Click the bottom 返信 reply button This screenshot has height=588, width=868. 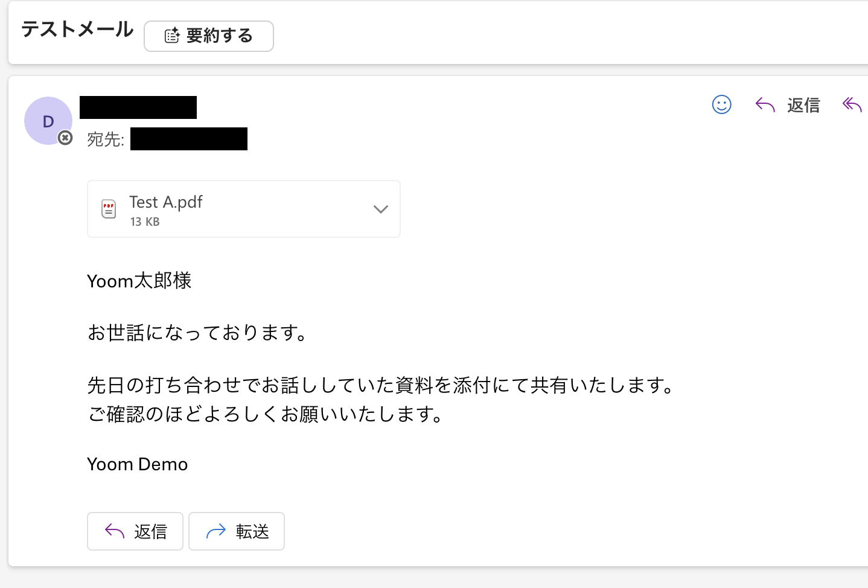tap(135, 531)
